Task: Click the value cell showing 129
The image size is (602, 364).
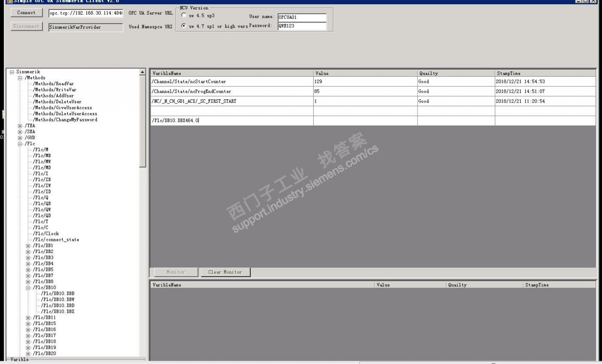Action: tap(365, 82)
